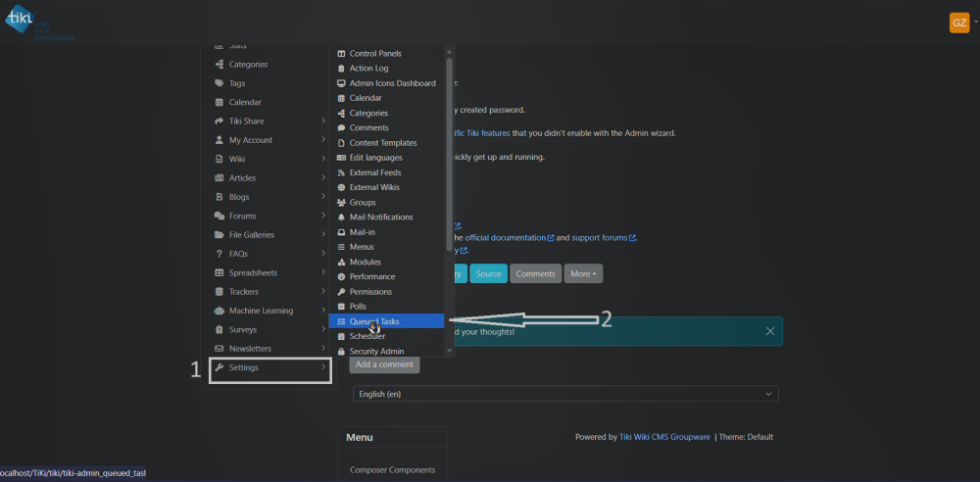980x482 pixels.
Task: Click the Mail Notifications bell icon
Action: point(341,217)
